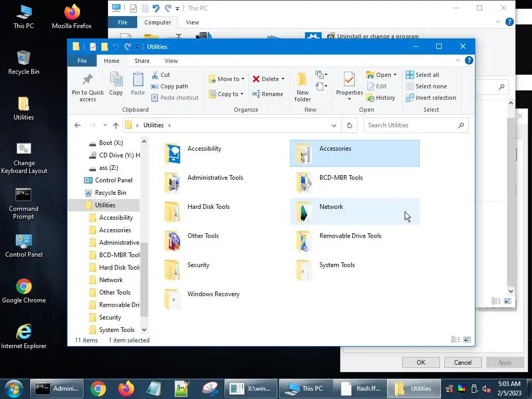Screen dimensions: 532x399
Task: Create a New folder from ribbon
Action: point(302,87)
